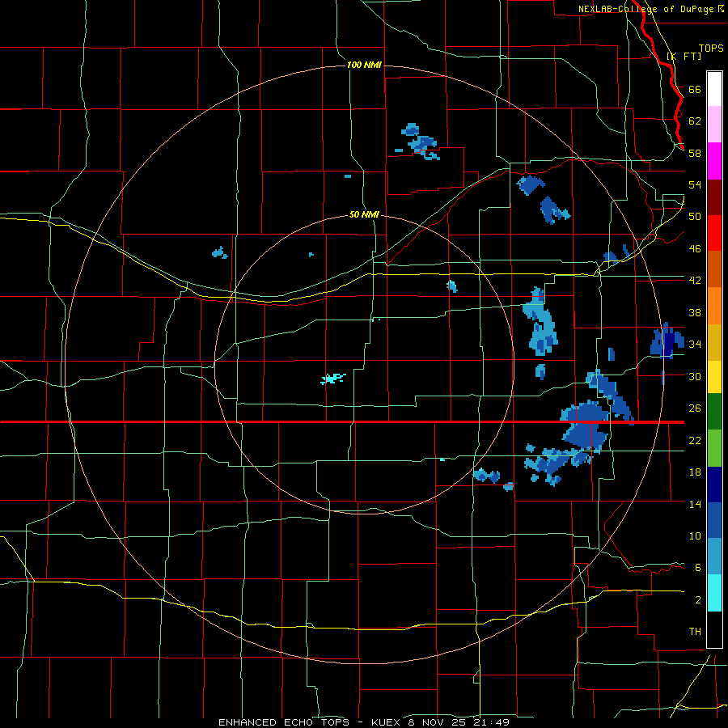Click the '34' legend value
The width and height of the screenshot is (728, 728).
point(695,345)
